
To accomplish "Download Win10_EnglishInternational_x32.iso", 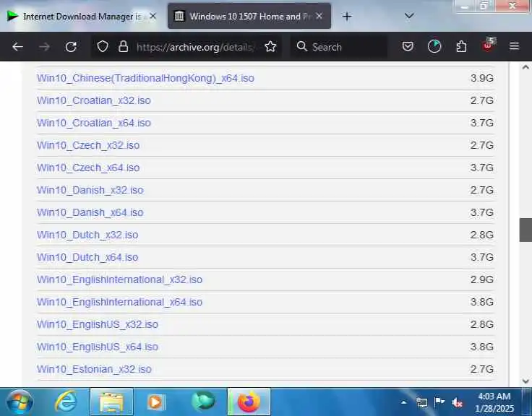I will click(120, 279).
